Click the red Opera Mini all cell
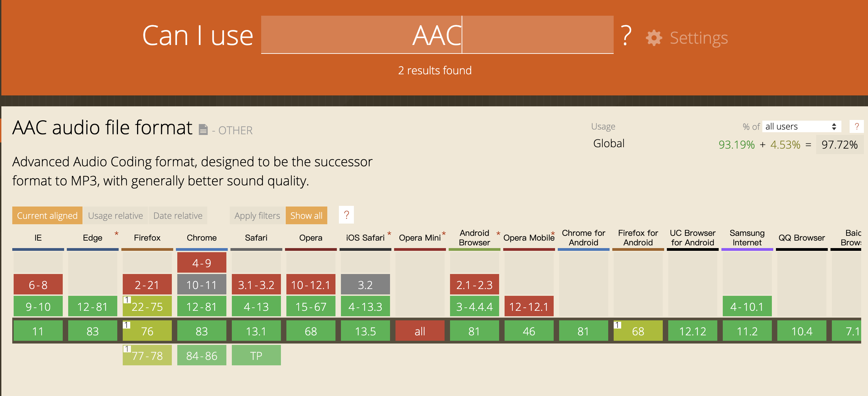The width and height of the screenshot is (868, 396). click(x=420, y=331)
